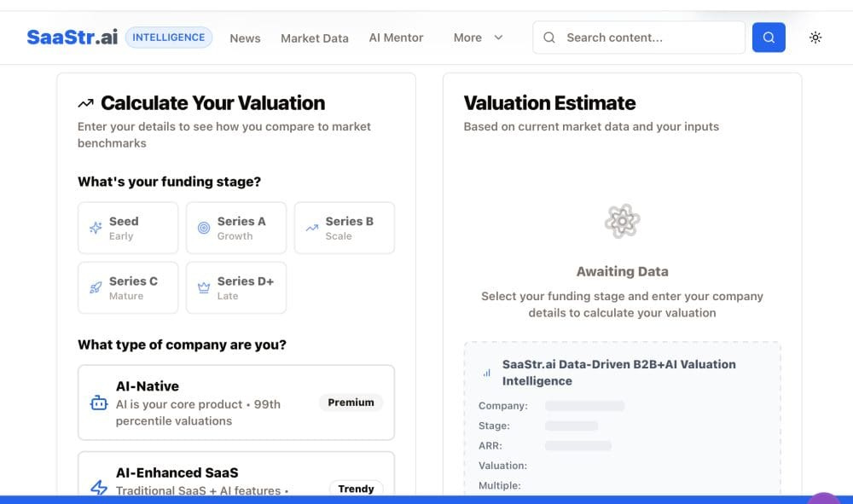
Task: Select the Series C funding stage
Action: point(128,287)
